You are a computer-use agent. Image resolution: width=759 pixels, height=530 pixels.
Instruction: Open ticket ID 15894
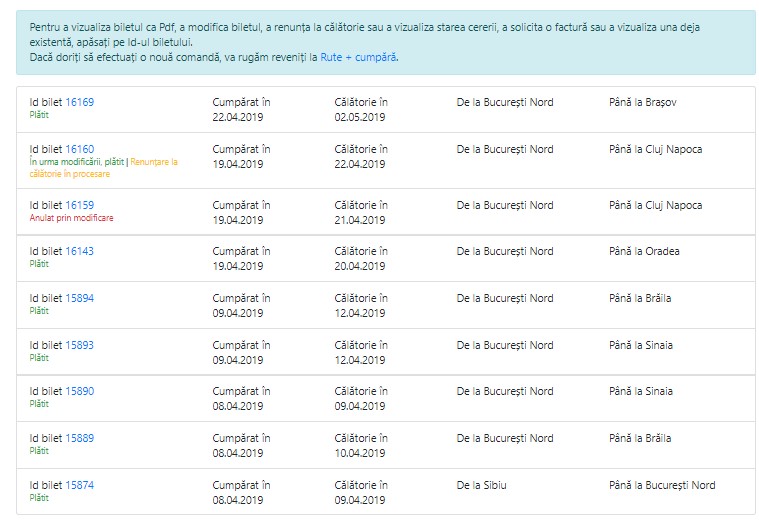[79, 298]
